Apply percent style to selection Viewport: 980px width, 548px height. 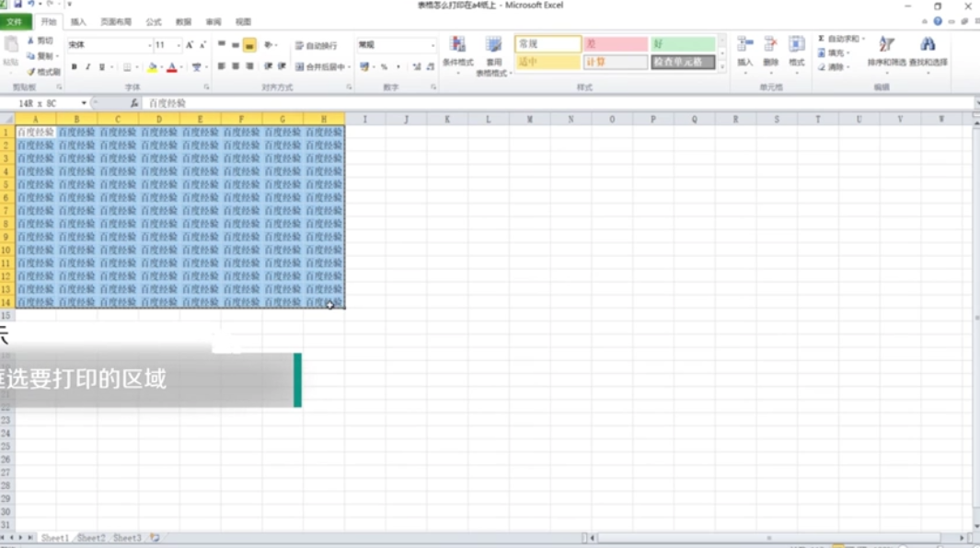[384, 66]
